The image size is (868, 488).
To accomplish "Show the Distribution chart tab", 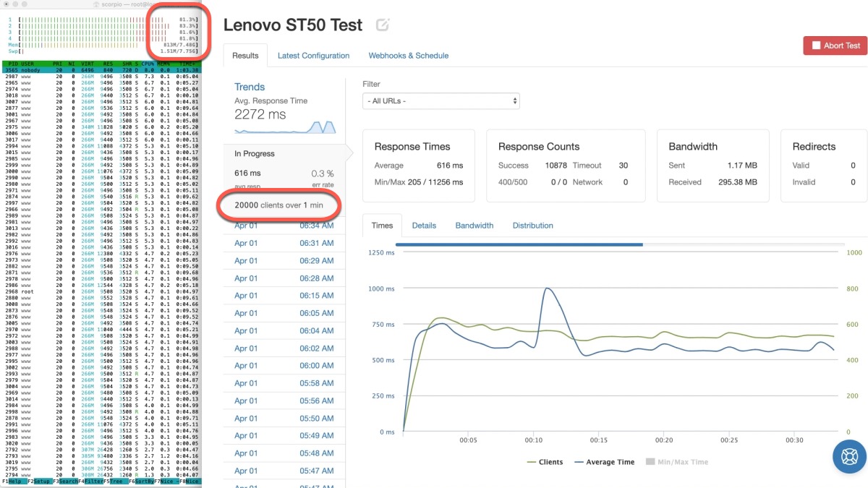I will (x=532, y=226).
